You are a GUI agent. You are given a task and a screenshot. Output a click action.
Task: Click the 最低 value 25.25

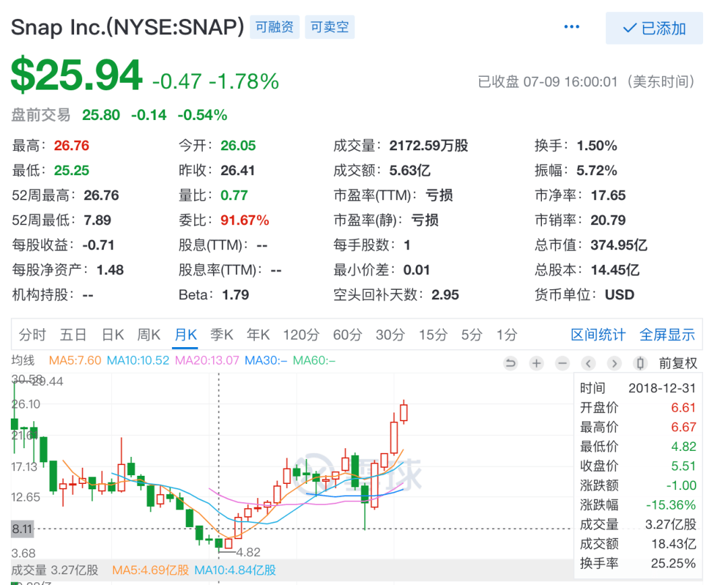pos(71,171)
